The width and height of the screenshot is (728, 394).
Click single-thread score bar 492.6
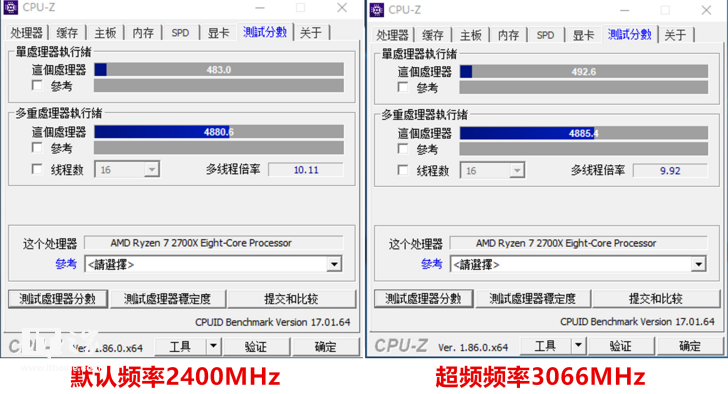[x=584, y=71]
